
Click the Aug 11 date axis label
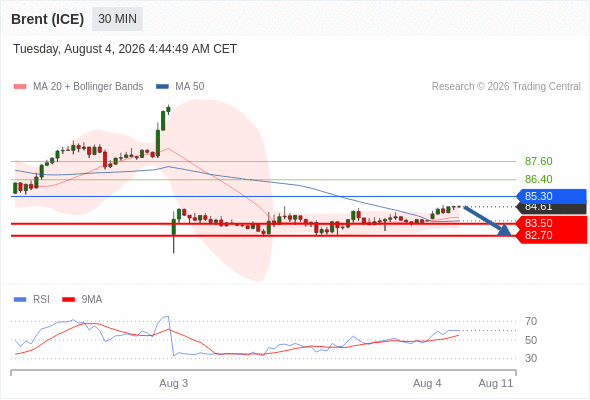(x=496, y=383)
